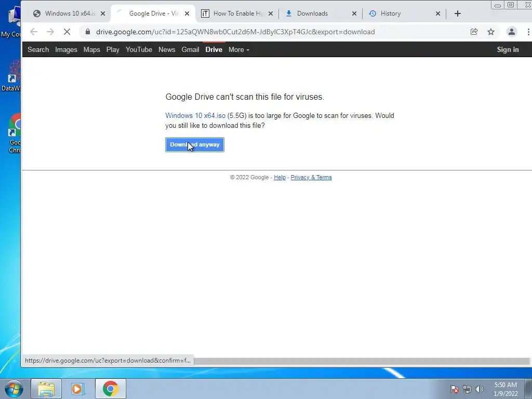Open the Windows Start menu orb

coord(14,389)
